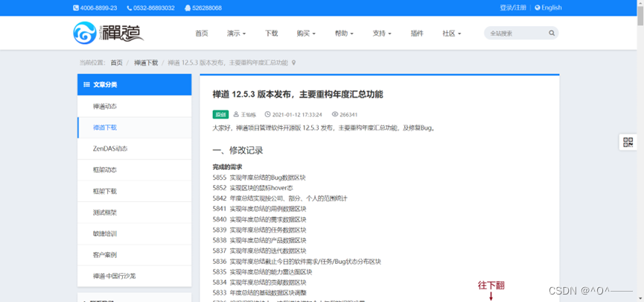Click line 5838 实现年度总结的产品数据区块
The height and width of the screenshot is (302, 644).
point(259,240)
